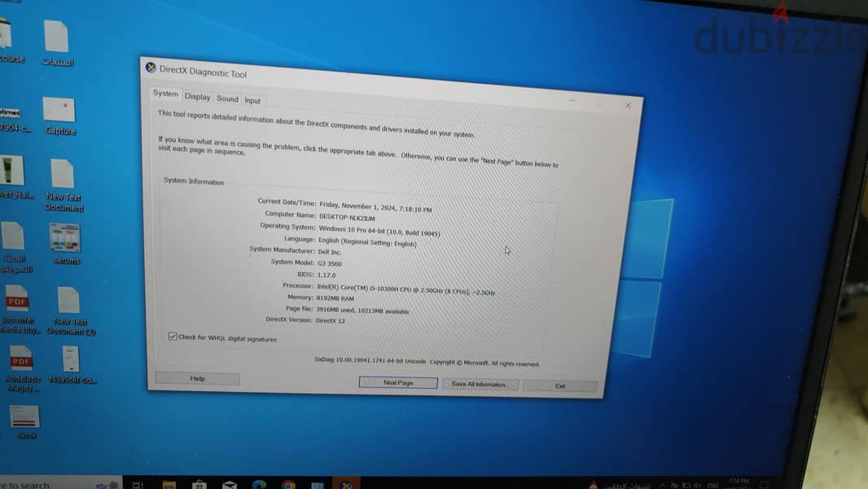Screen dimensions: 868x489
Task: Close the DirectX Diagnostic Tool window
Action: coord(628,105)
